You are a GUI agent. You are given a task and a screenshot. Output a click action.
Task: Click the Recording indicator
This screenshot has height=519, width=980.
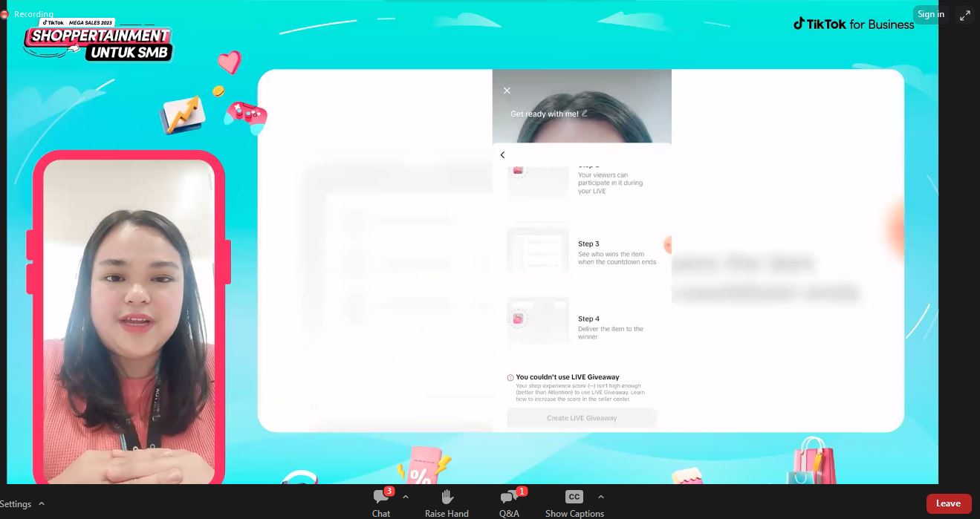(x=27, y=14)
